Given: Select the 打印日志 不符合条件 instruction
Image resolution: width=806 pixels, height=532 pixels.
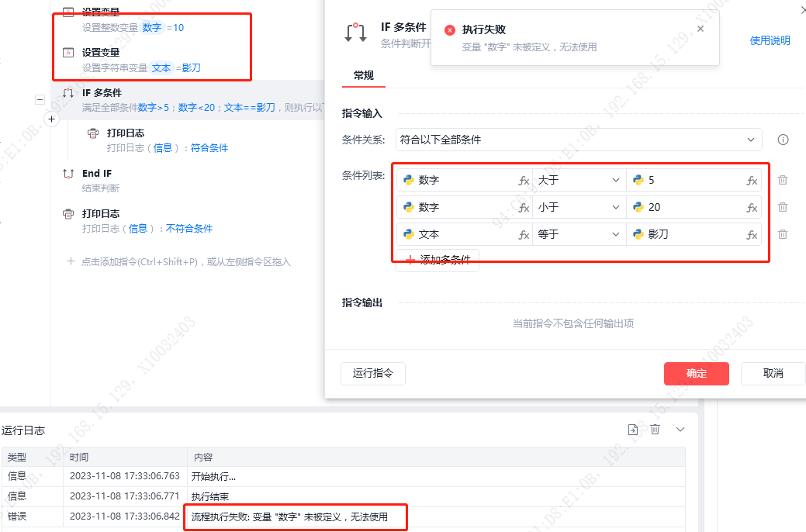Looking at the screenshot, I should coord(189,220).
